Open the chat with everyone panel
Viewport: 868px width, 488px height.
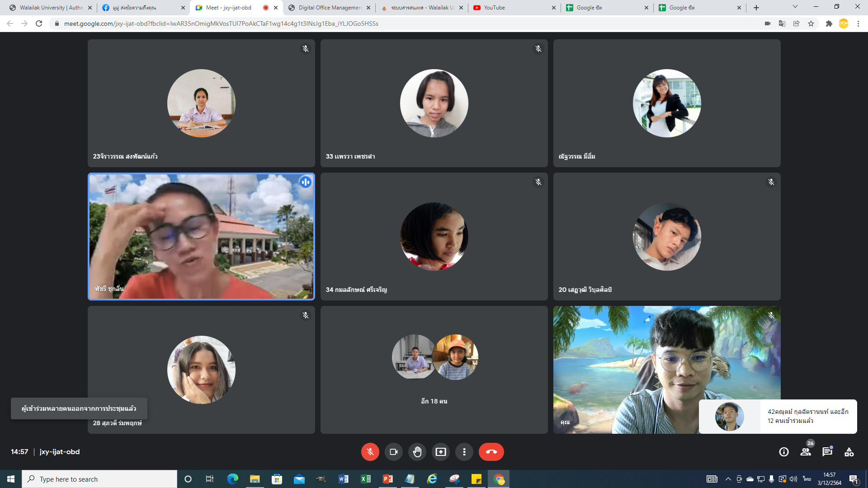coord(827,452)
